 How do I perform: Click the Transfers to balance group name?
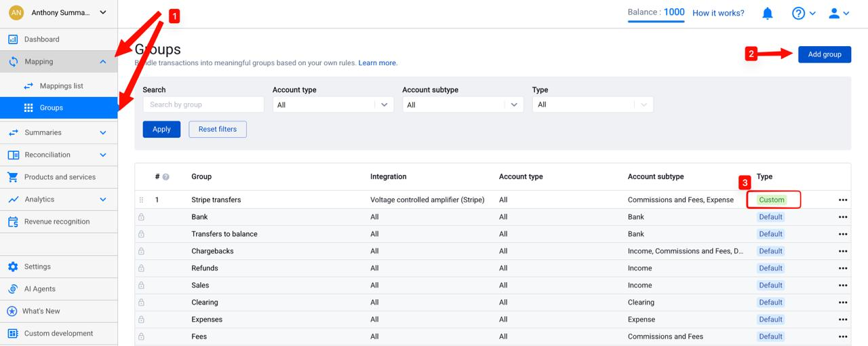point(224,234)
